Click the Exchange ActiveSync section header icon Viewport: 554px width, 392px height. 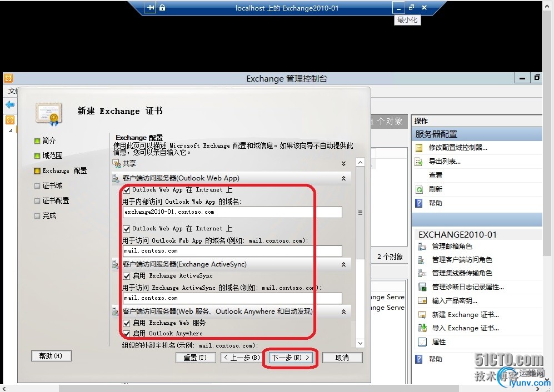[116, 264]
